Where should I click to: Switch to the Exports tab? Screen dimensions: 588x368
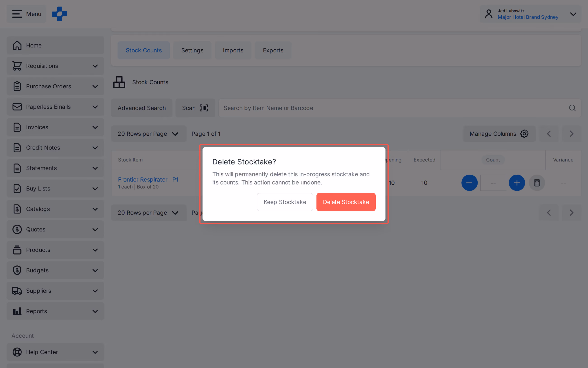(273, 50)
